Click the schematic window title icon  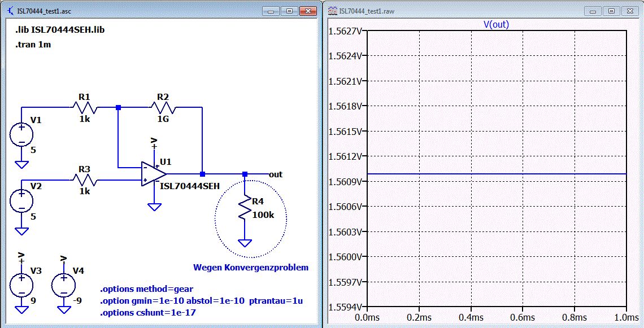[11, 11]
